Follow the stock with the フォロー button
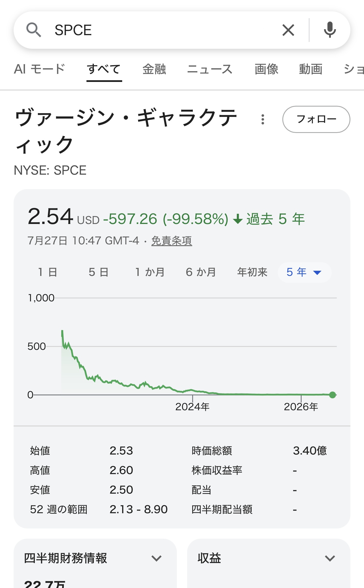 316,119
